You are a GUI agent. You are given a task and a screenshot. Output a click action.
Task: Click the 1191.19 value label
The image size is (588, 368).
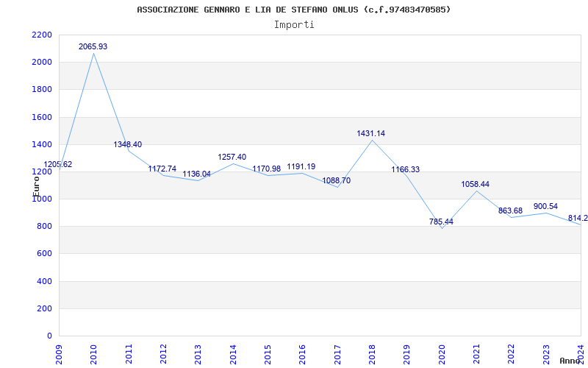pyautogui.click(x=301, y=167)
